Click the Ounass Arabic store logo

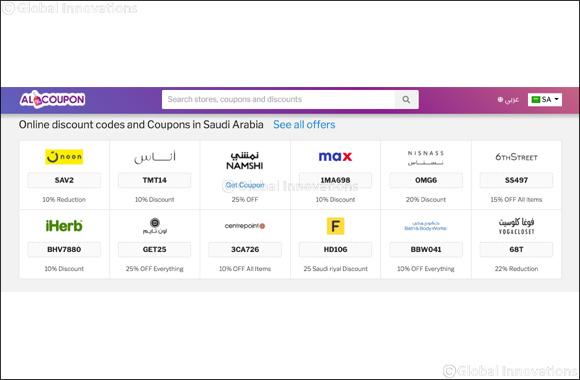[155, 157]
